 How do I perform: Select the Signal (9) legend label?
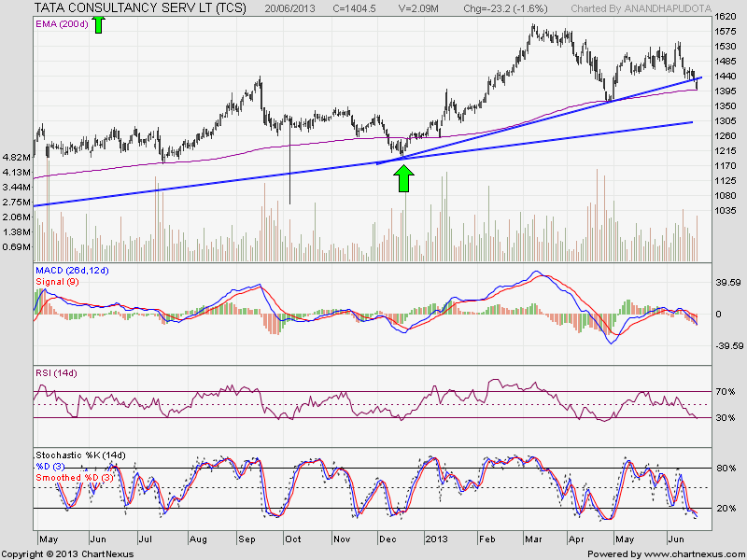pos(57,282)
